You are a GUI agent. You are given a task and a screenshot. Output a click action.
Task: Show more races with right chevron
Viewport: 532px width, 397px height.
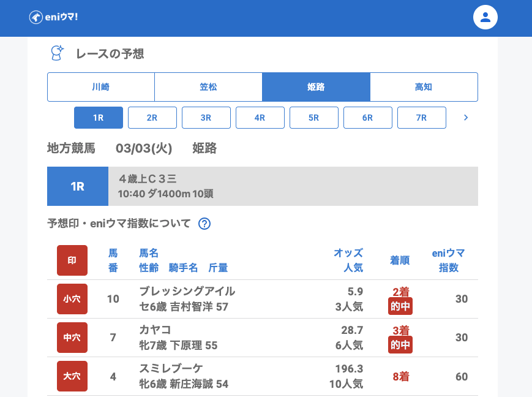click(466, 118)
